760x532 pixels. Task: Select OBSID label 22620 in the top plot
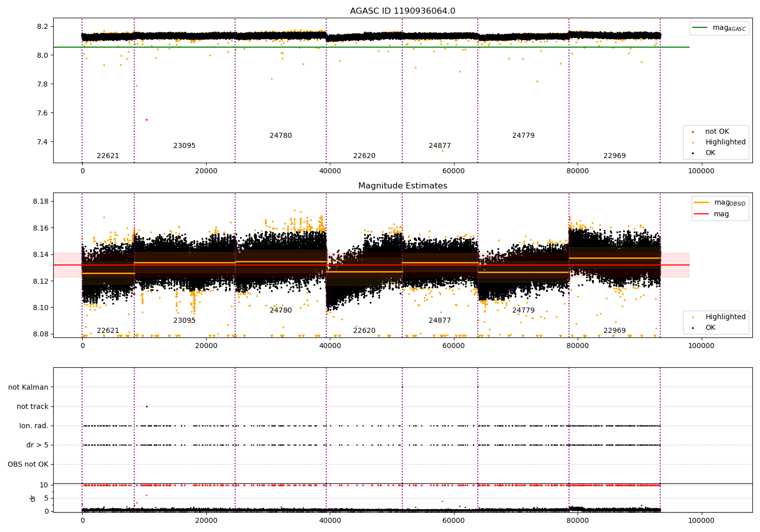(x=364, y=156)
